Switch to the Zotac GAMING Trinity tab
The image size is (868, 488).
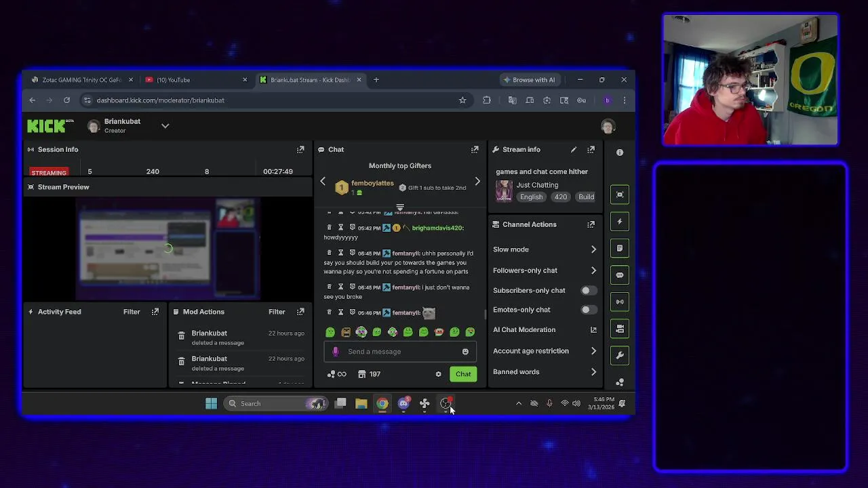[x=81, y=80]
